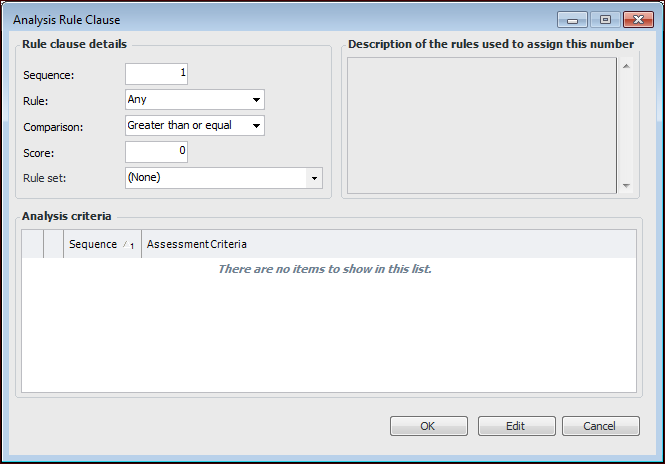
Task: Click the Sequence number input field
Action: 156,74
